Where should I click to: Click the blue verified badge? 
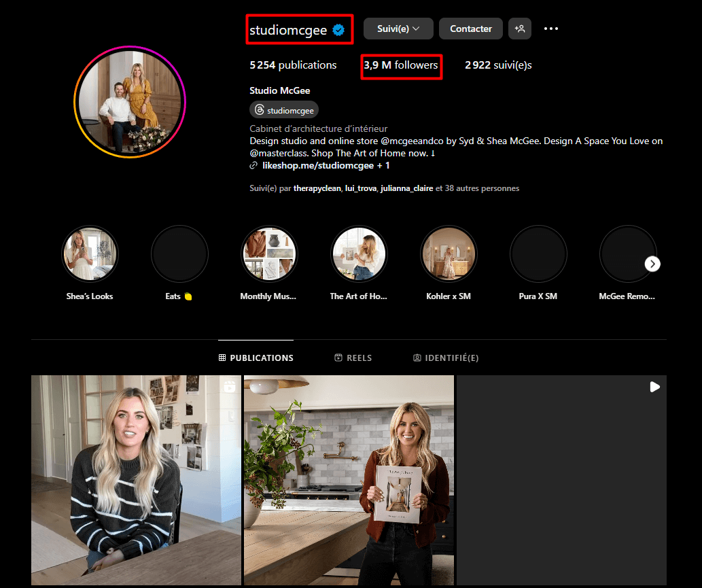(x=338, y=30)
